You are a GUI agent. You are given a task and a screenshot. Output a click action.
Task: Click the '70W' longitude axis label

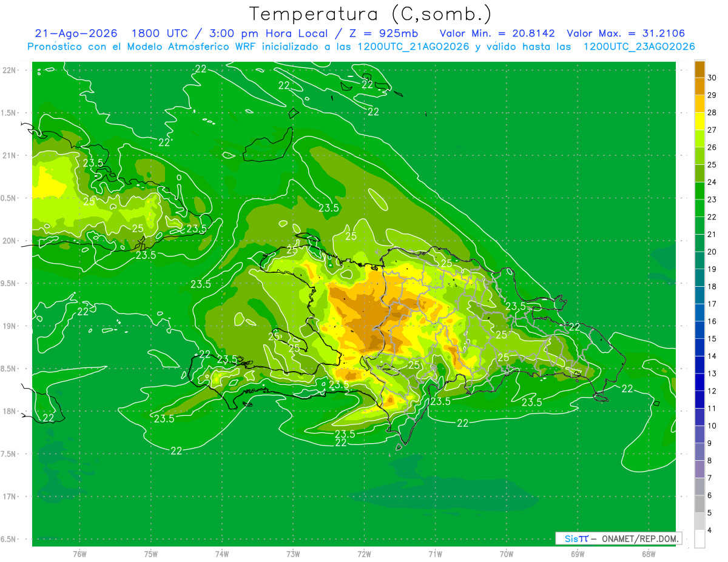click(x=507, y=554)
